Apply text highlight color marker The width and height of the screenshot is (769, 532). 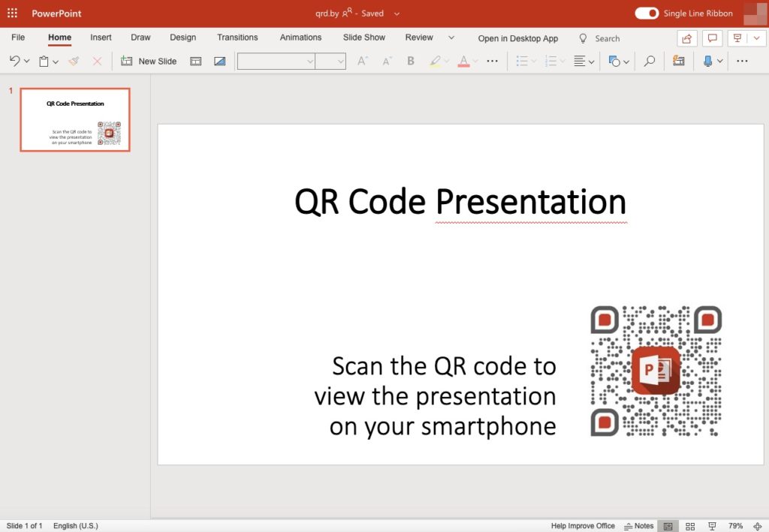point(435,62)
